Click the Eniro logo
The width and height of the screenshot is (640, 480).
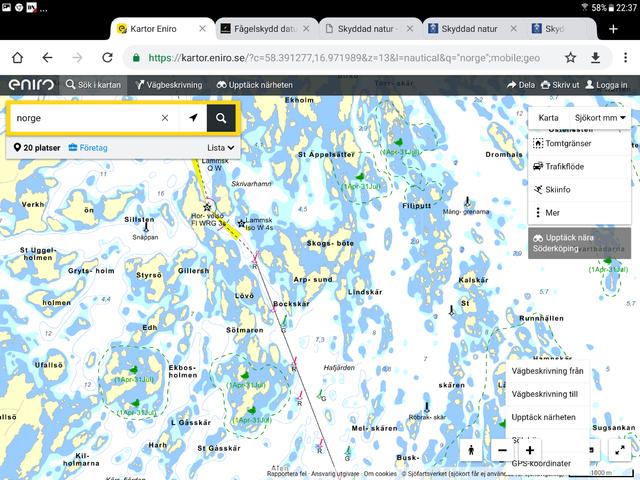click(31, 84)
